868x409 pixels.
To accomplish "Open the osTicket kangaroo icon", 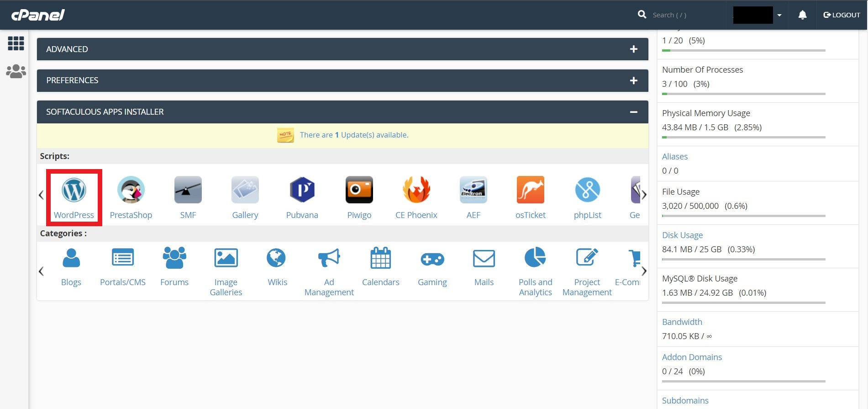I will pyautogui.click(x=531, y=190).
